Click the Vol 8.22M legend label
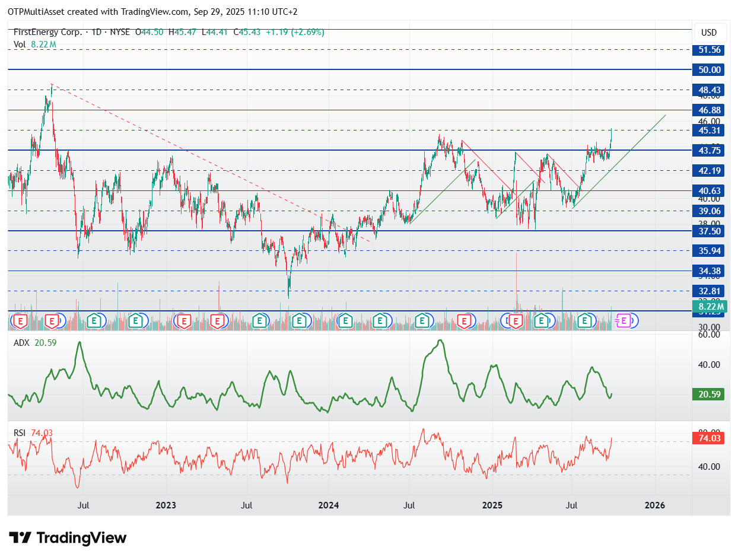Viewport: 738px width, 560px height. [34, 44]
